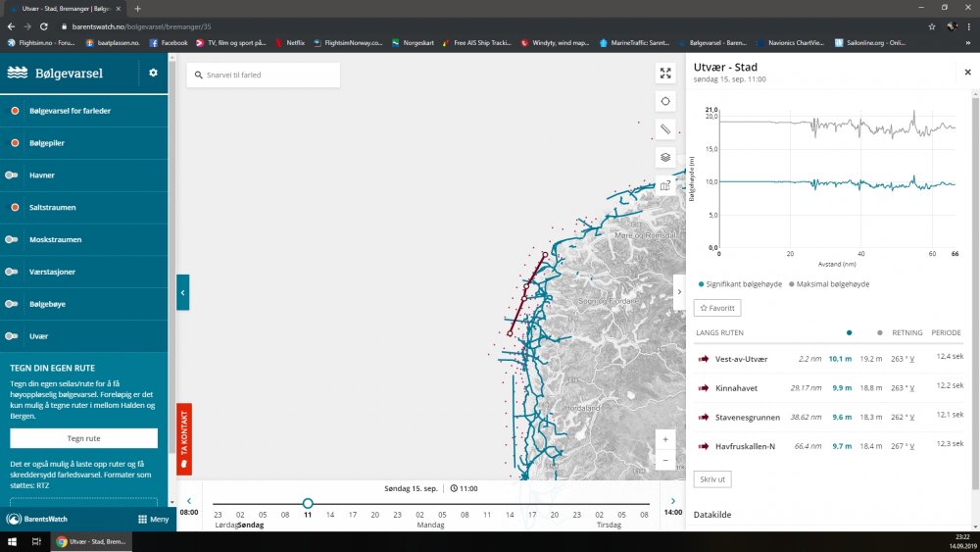Click fullscreen map expand icon
Screen dimensions: 980x552
665,74
